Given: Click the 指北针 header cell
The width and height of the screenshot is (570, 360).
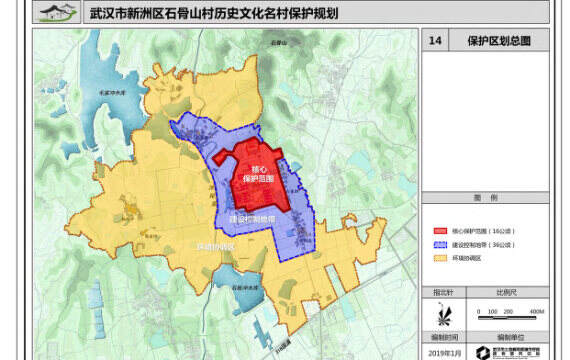Looking at the screenshot, I should click(x=444, y=292).
